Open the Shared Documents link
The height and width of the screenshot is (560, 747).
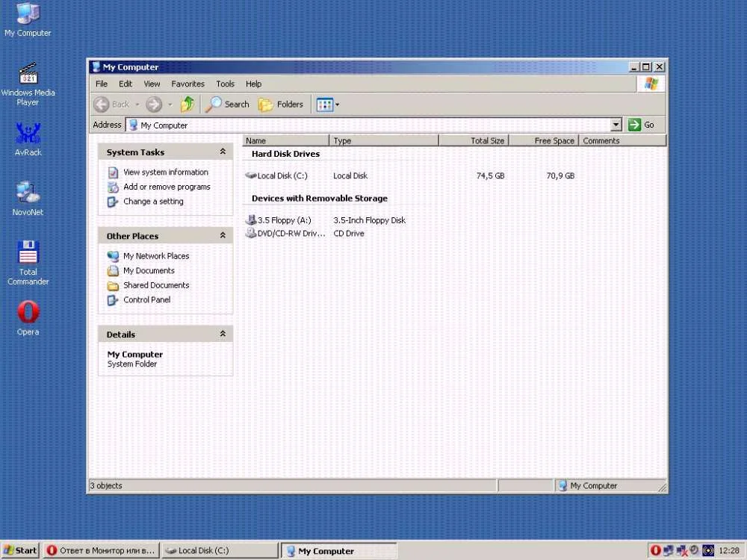156,285
